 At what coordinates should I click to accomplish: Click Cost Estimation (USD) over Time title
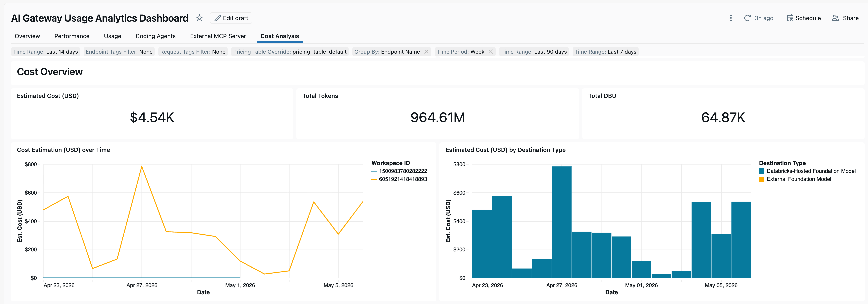click(63, 150)
